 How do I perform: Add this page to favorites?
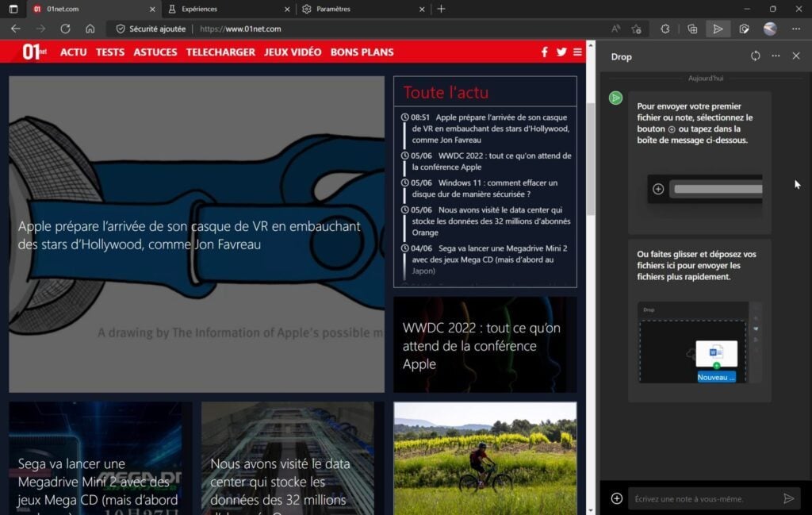637,29
